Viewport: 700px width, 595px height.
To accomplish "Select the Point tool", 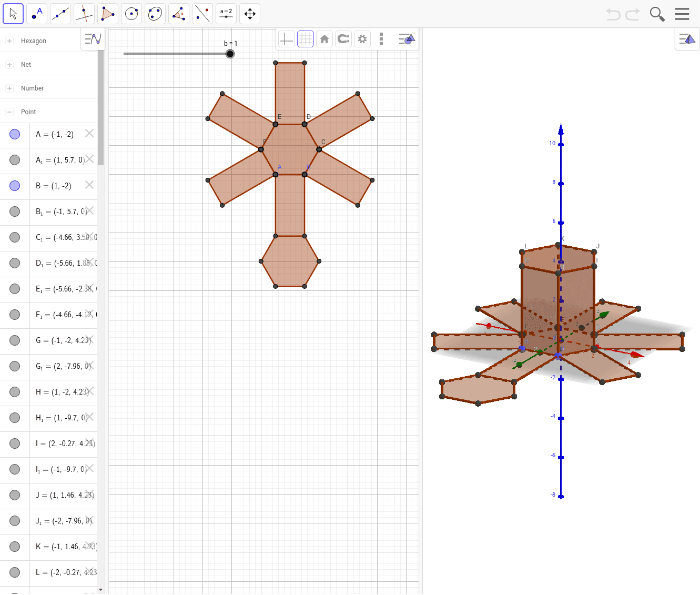I will 37,14.
